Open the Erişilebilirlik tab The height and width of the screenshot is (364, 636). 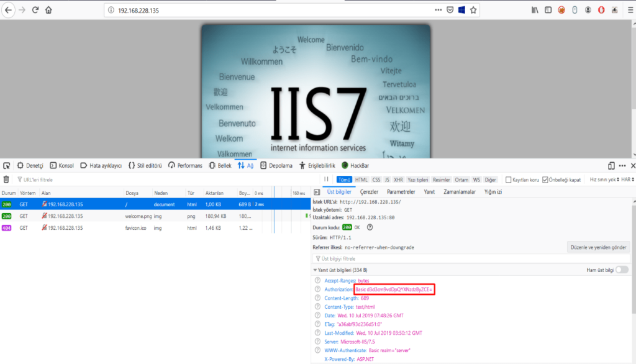tap(317, 166)
